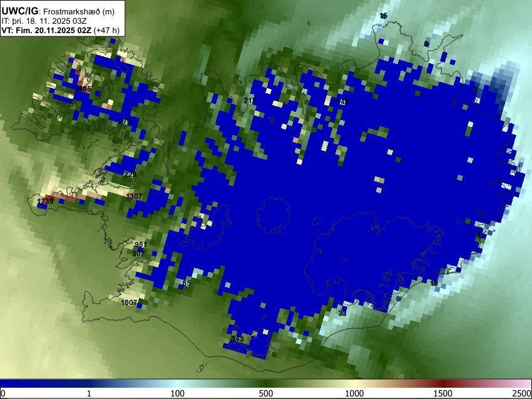Click the '15' value on the map
The width and height of the screenshot is (532, 399).
point(384,16)
